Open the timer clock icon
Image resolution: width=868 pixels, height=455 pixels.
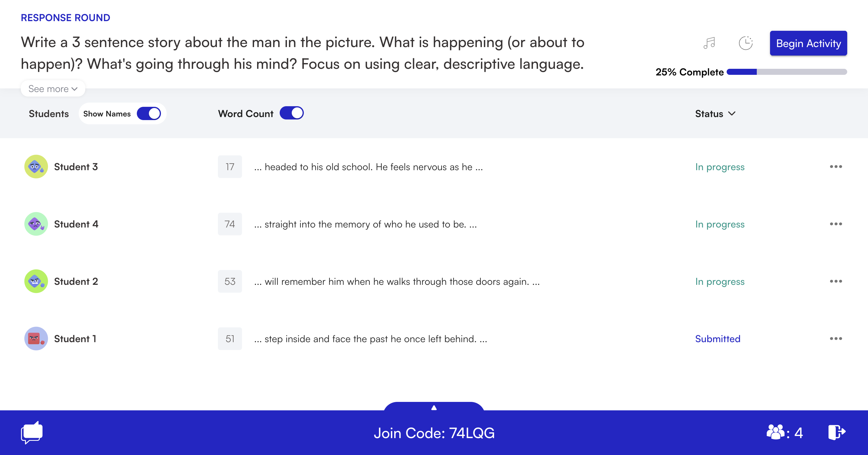click(x=745, y=43)
